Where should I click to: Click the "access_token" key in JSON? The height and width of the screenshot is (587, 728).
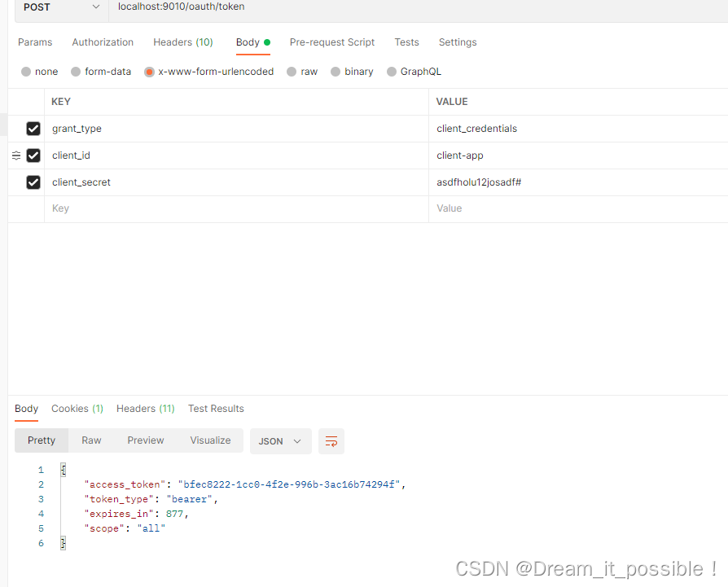[125, 484]
